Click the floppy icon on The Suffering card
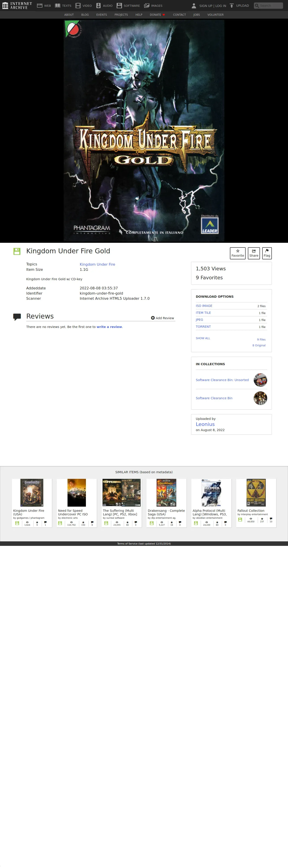The image size is (288, 868). 106,523
